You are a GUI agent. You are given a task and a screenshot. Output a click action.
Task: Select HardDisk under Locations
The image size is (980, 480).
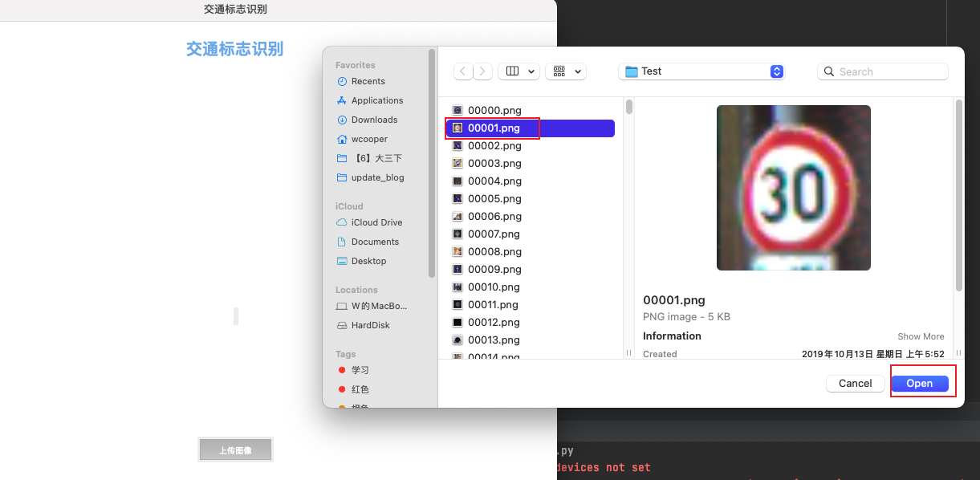[x=370, y=325]
